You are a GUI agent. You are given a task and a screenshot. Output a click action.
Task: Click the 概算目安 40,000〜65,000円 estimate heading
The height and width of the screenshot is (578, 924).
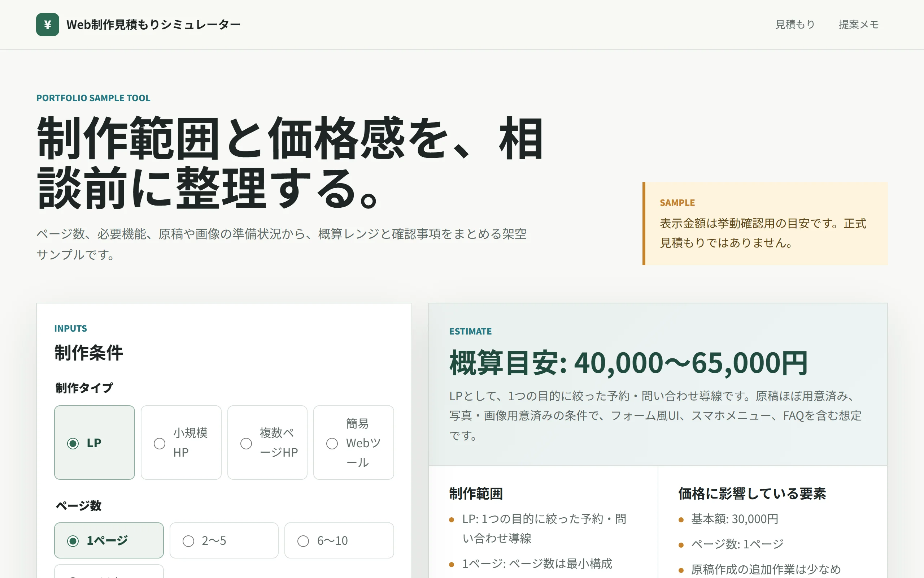628,363
